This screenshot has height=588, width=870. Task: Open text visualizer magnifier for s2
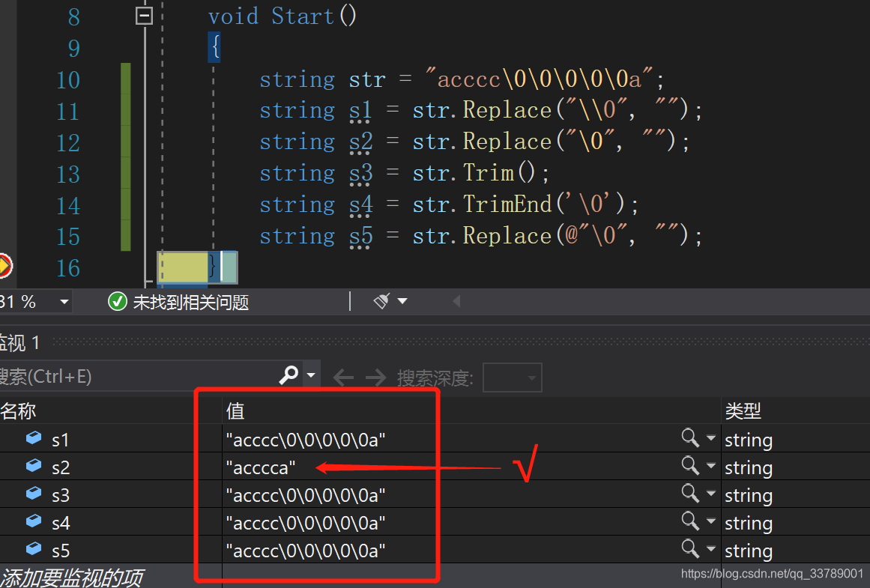(x=690, y=465)
